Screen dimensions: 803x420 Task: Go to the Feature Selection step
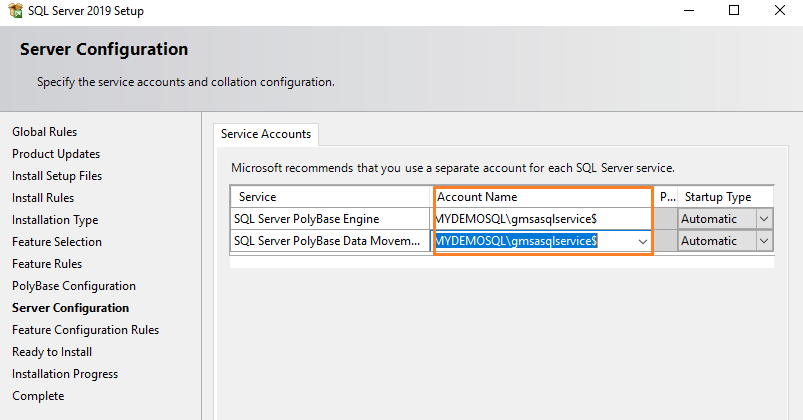(x=57, y=242)
